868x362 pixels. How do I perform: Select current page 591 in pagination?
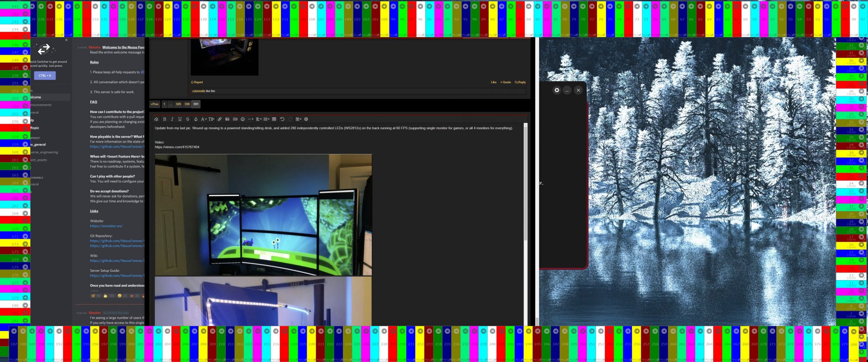point(196,104)
